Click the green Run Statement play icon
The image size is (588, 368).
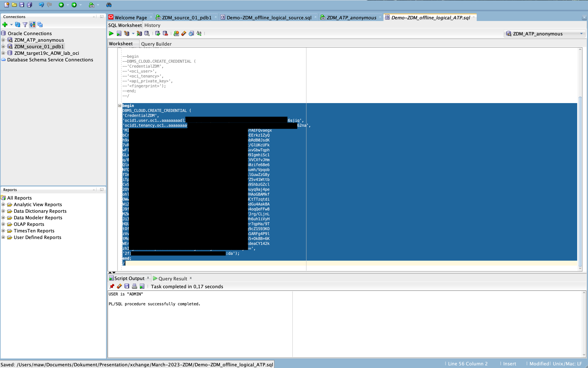[x=111, y=33]
